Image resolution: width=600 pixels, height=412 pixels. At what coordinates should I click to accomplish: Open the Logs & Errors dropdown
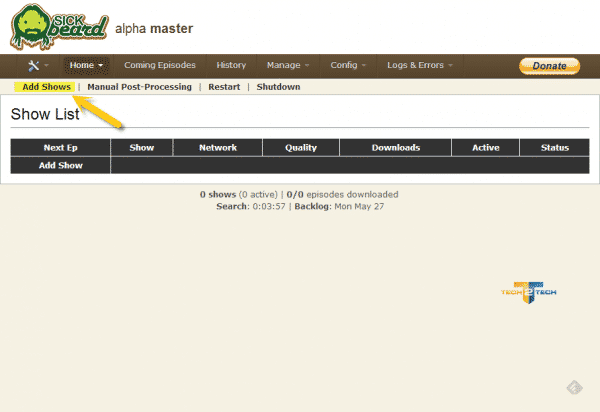[420, 66]
